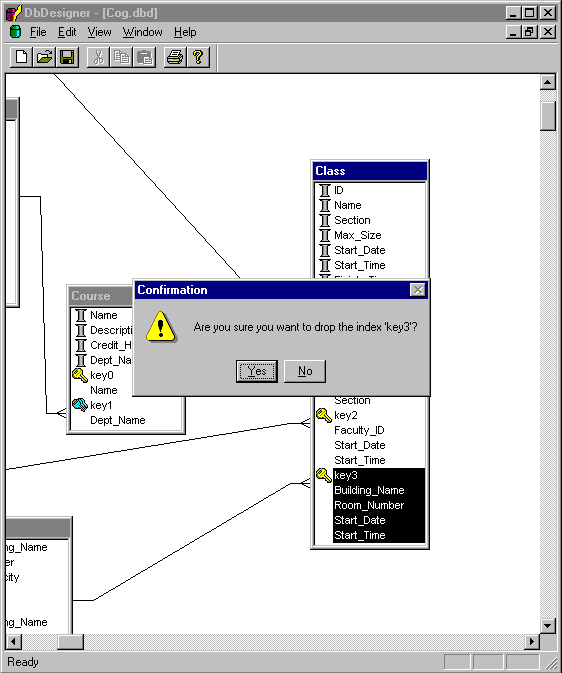Select the key1 foreign key icon
562x673 pixels.
80,405
